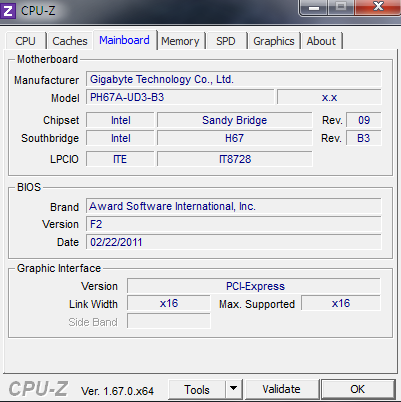Select the Sandy Bridge chipset value

pos(234,120)
